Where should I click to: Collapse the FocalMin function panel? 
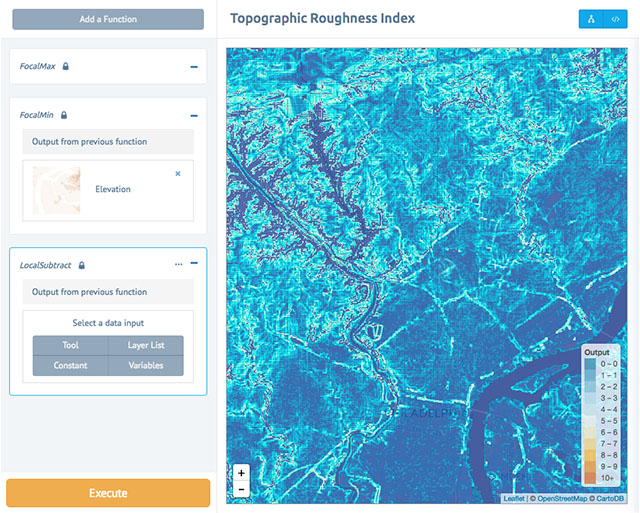(x=194, y=115)
